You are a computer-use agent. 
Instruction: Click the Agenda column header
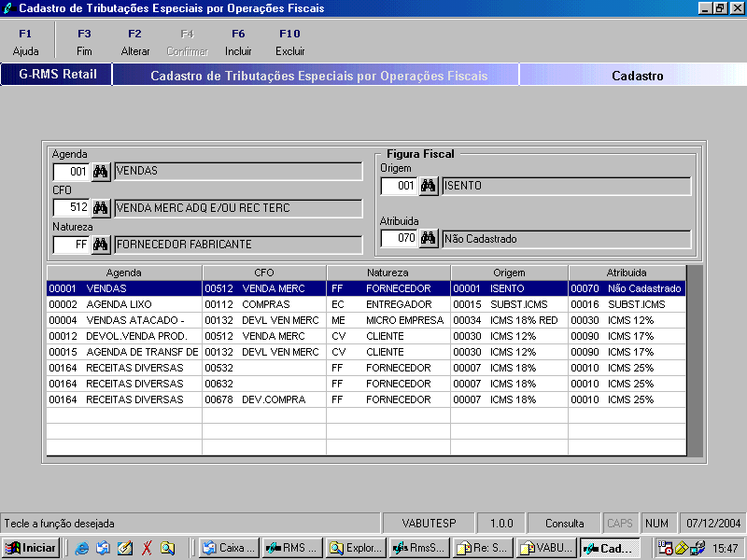click(x=124, y=273)
